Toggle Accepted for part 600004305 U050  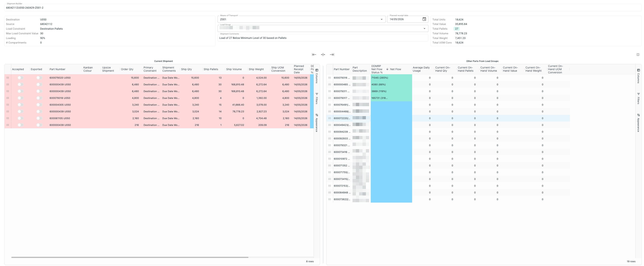click(x=20, y=105)
